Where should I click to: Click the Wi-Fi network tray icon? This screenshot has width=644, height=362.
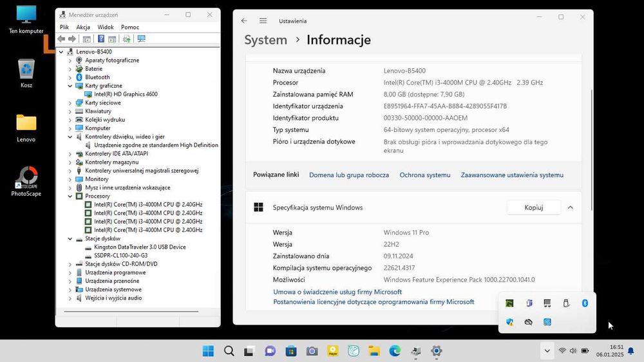(x=562, y=351)
